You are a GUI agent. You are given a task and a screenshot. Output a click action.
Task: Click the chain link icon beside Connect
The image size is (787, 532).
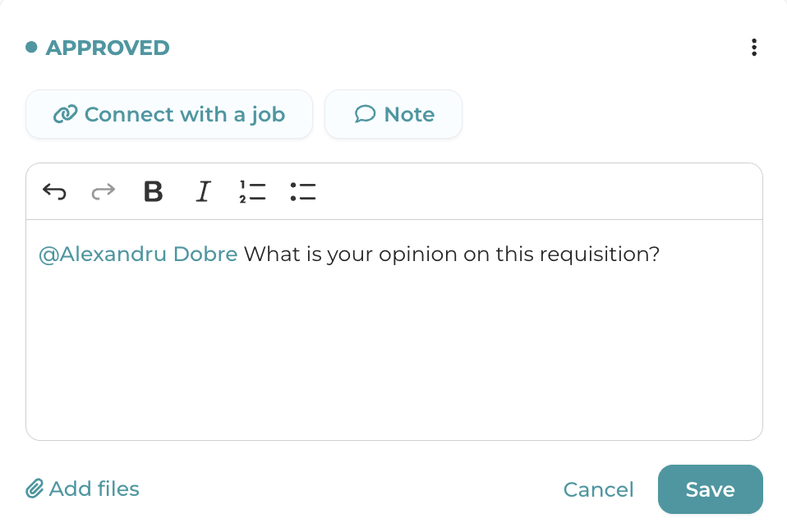click(64, 114)
